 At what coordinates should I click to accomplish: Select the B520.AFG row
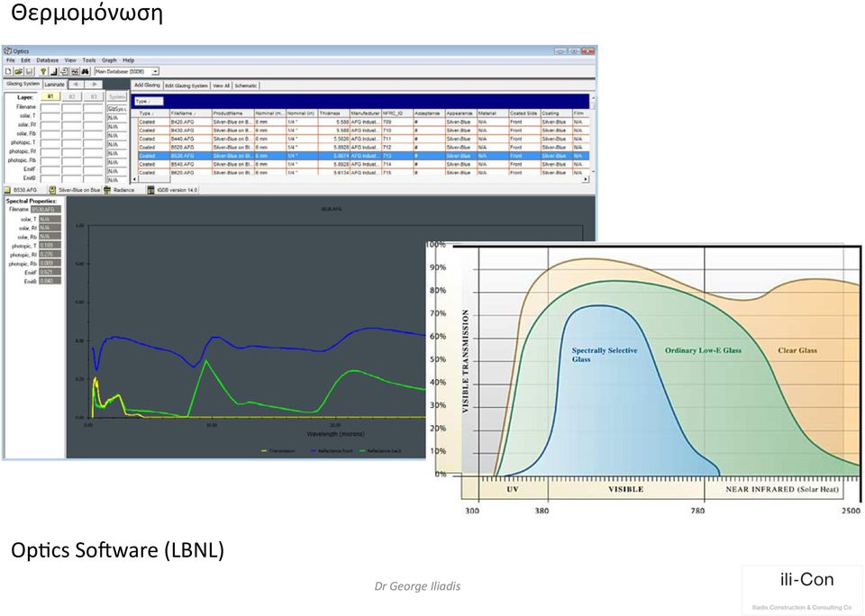point(363,147)
